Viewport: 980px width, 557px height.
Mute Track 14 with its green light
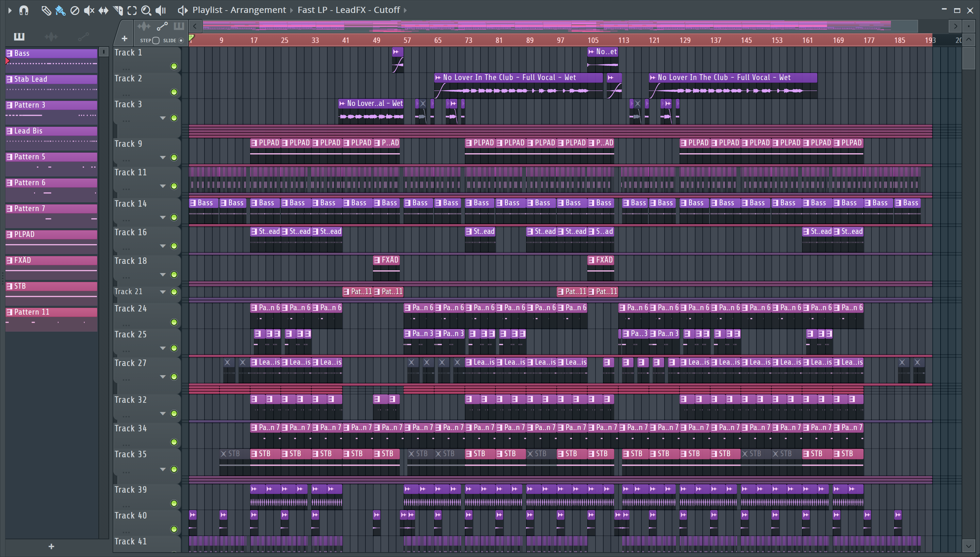coord(174,217)
